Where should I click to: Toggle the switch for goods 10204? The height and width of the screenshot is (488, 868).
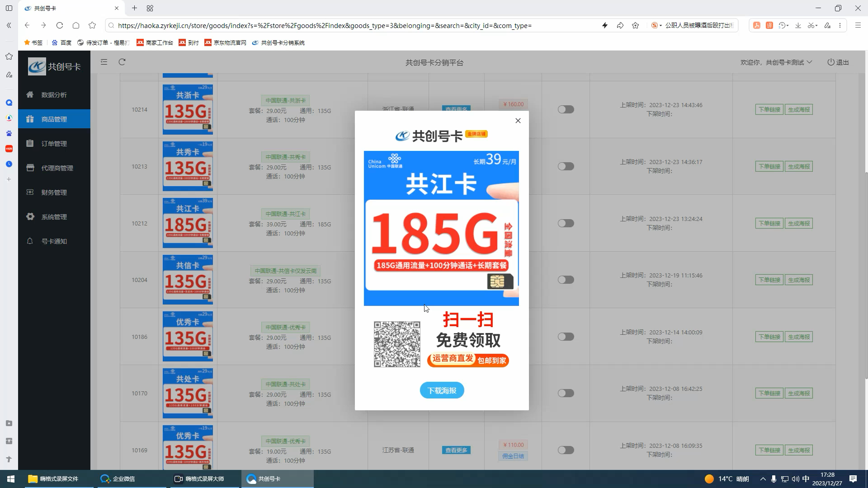tap(566, 280)
